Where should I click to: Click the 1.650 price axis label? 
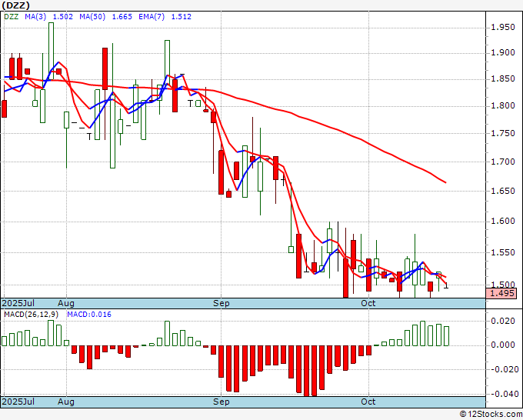503,191
